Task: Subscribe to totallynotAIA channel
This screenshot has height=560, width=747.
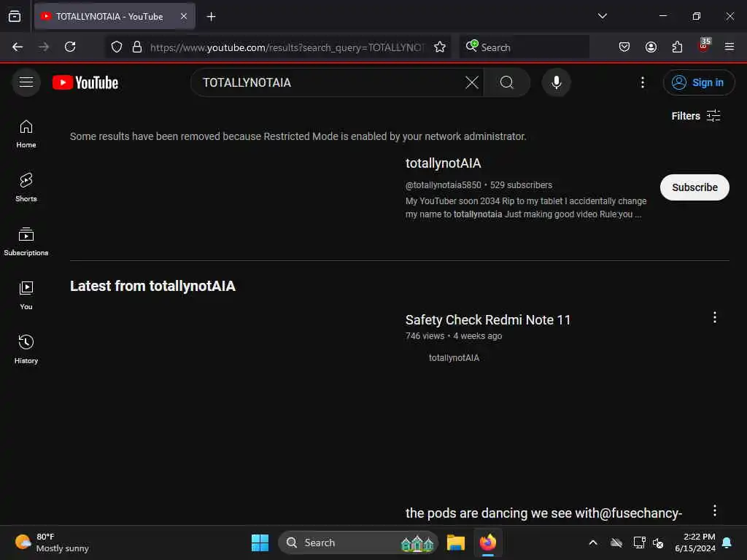Action: tap(694, 187)
